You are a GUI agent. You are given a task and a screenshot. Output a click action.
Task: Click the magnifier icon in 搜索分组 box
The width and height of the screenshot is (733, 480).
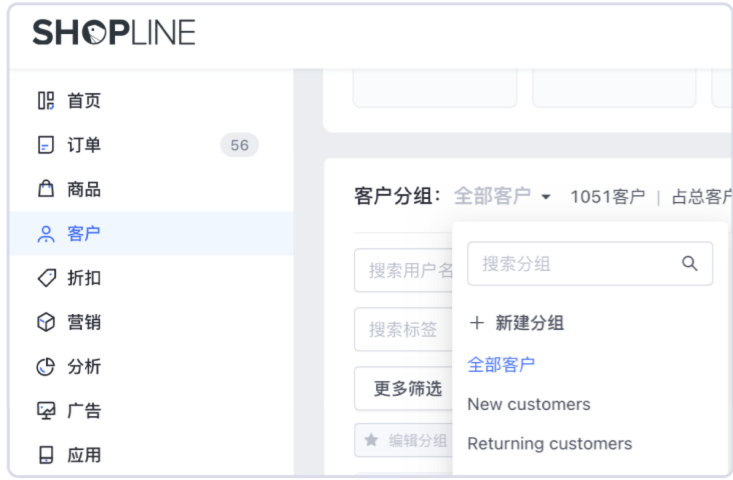click(689, 264)
